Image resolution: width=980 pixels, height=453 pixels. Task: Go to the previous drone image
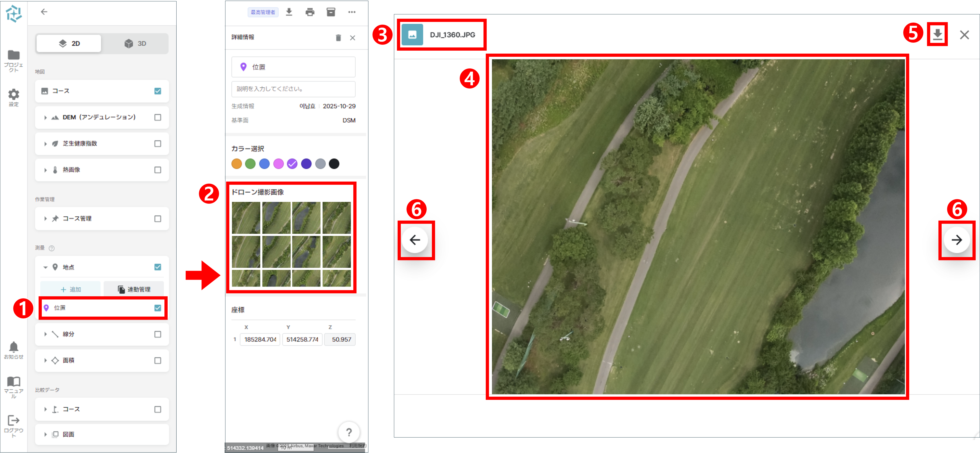415,240
